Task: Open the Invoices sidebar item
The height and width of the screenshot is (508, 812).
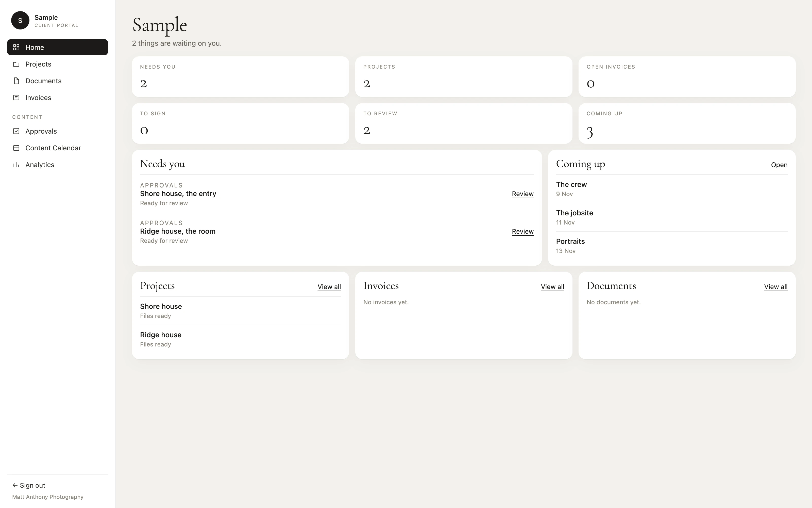Action: (57, 98)
